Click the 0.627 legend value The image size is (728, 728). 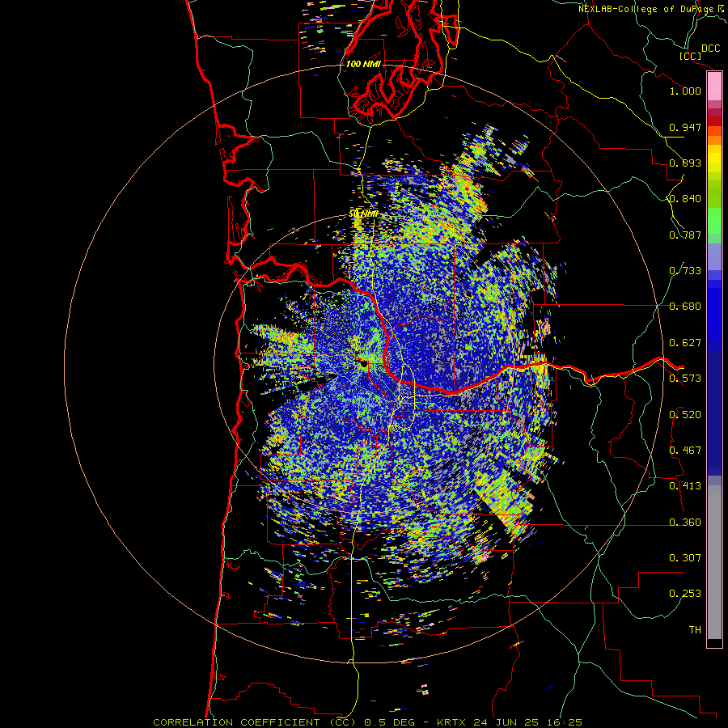point(685,343)
